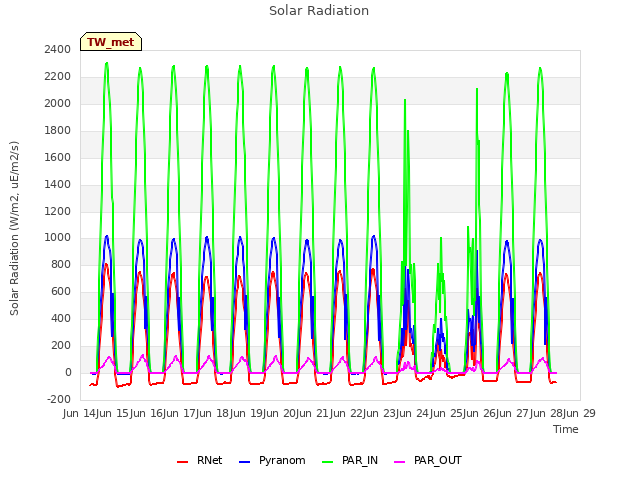Image resolution: width=640 pixels, height=480 pixels.
Task: Click the 2200 y-axis tick label
Action: pos(58,76)
